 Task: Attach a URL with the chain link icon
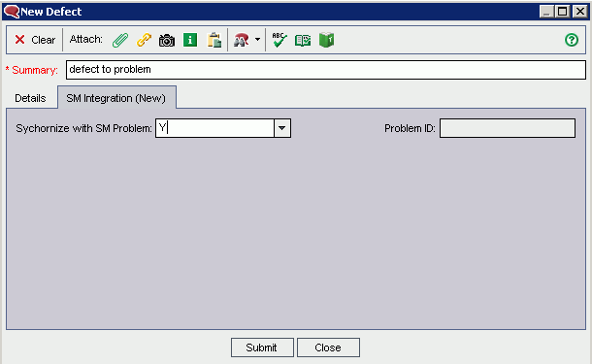[144, 40]
